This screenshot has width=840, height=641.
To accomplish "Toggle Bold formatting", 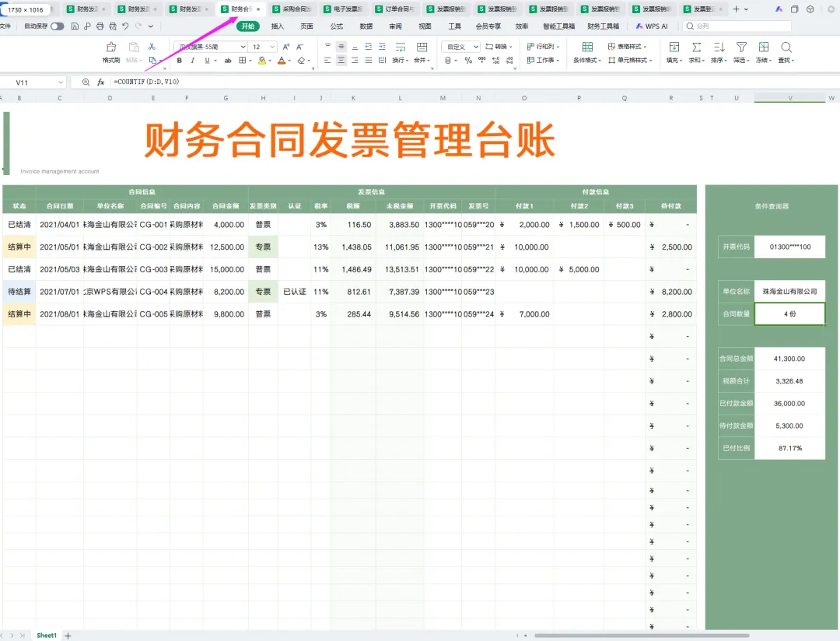I will 180,61.
